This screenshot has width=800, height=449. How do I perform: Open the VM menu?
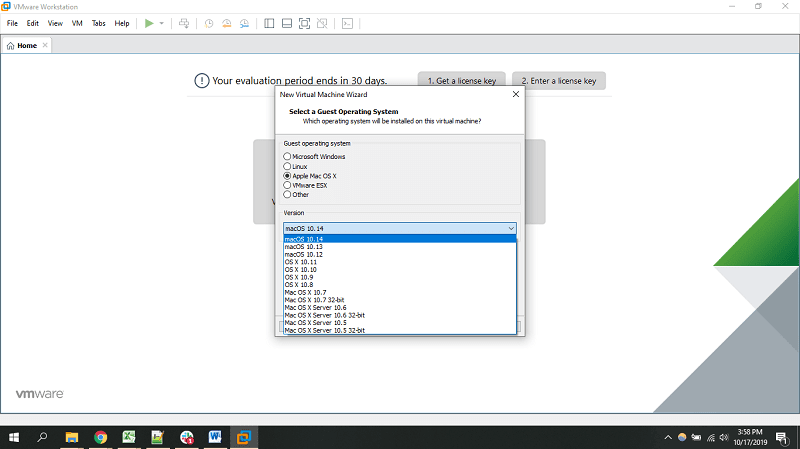tap(77, 23)
